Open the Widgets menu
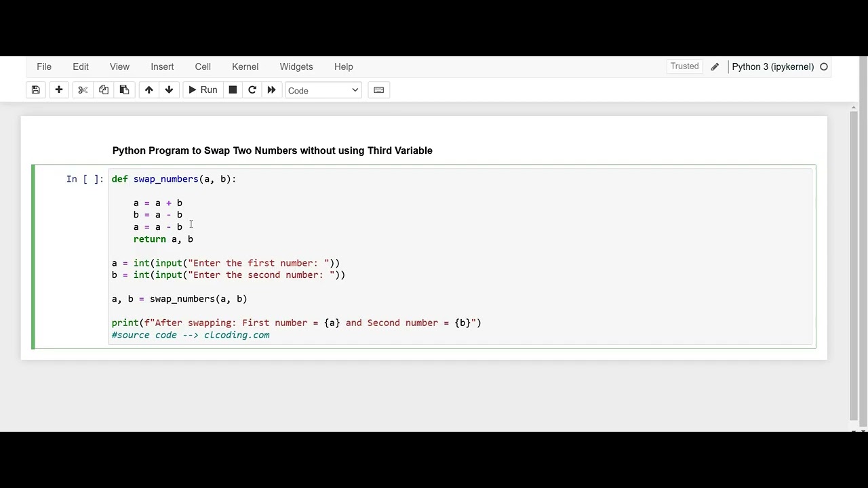The width and height of the screenshot is (868, 488). [296, 66]
